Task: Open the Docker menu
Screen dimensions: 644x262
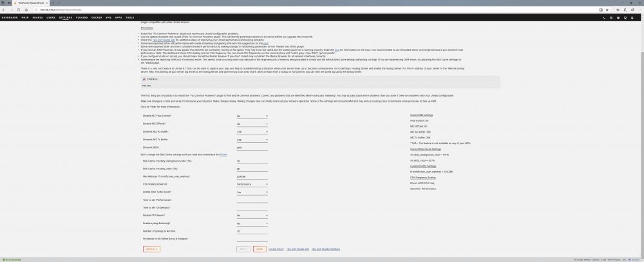Action: tap(97, 17)
